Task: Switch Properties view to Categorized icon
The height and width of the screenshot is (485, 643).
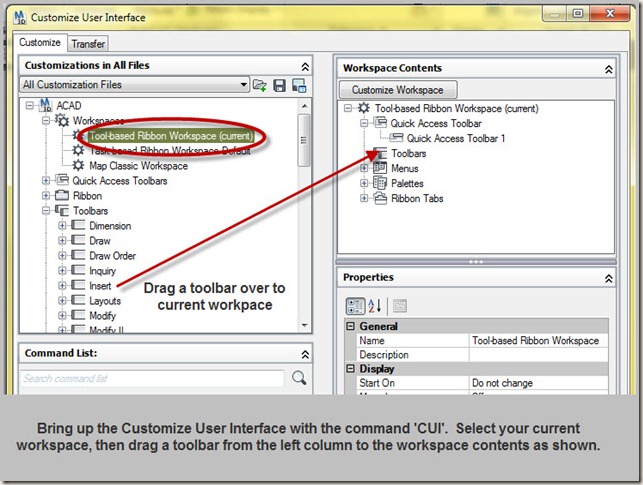Action: pos(355,306)
